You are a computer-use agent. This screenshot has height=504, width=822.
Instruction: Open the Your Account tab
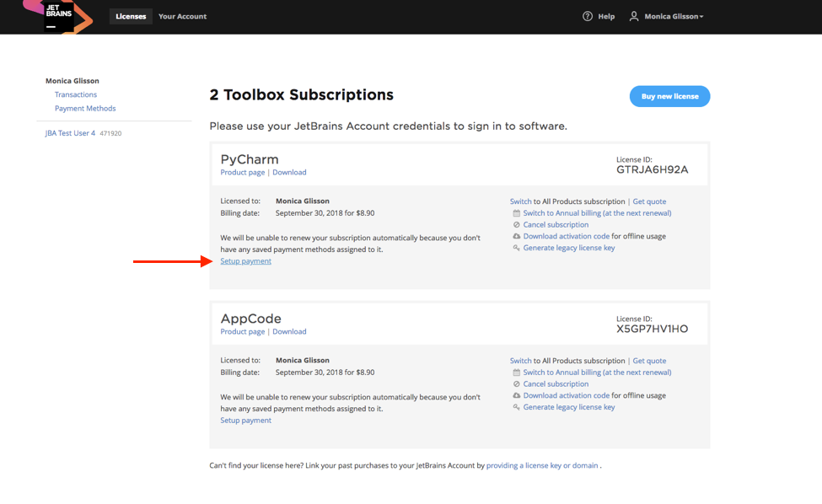tap(182, 16)
